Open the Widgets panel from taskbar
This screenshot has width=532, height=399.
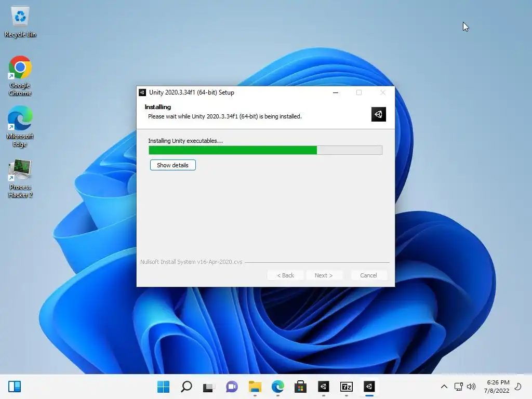tap(15, 387)
